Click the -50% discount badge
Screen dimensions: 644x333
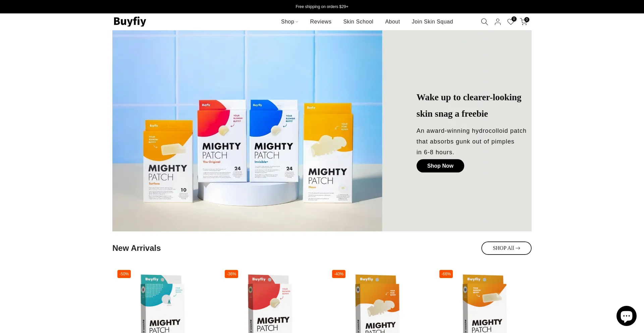[124, 274]
